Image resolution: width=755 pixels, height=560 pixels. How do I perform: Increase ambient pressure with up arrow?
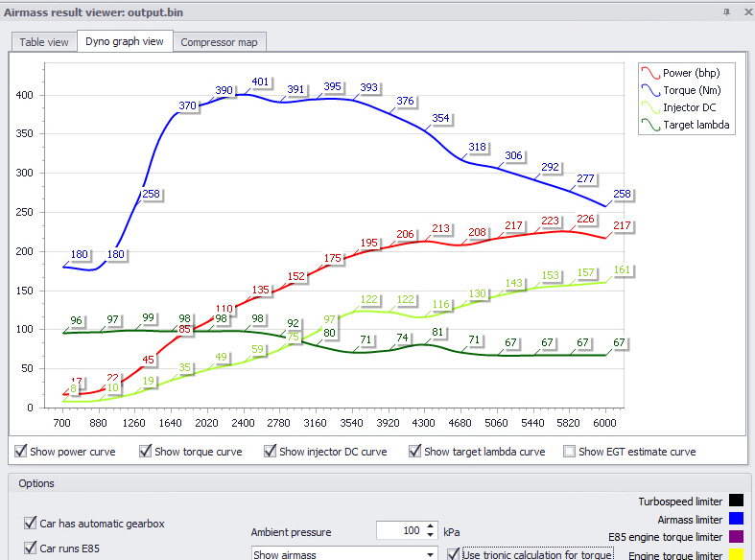pyautogui.click(x=431, y=525)
